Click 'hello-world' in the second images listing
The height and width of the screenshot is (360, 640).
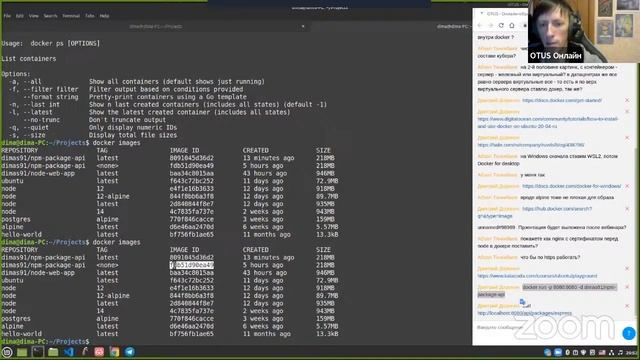21,334
